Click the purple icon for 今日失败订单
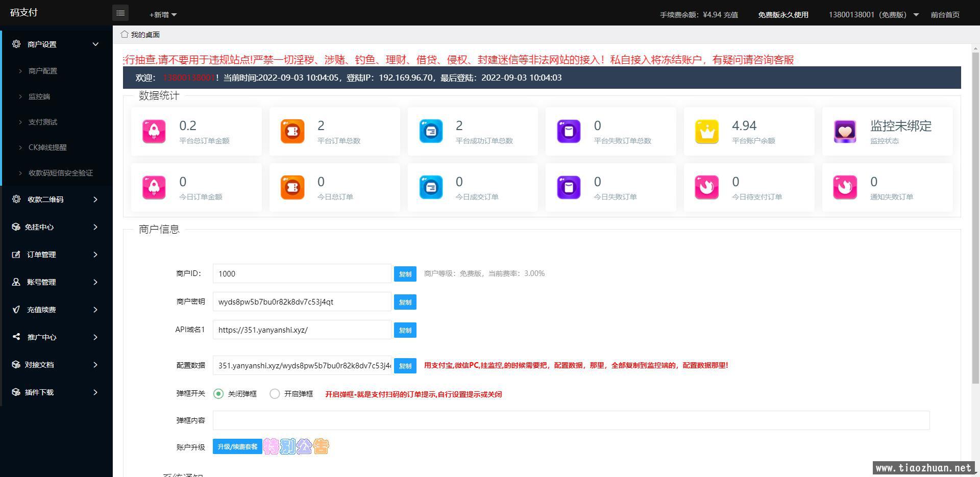 point(569,187)
